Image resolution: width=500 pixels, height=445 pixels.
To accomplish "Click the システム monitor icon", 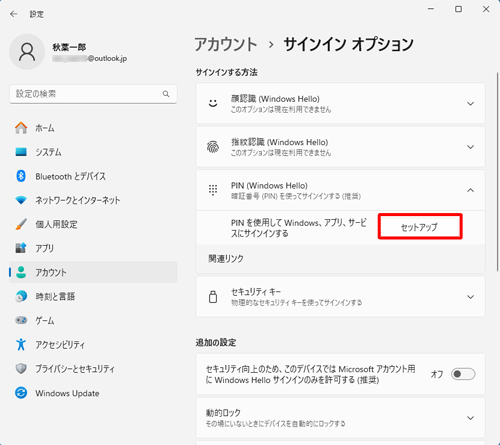I will 21,152.
